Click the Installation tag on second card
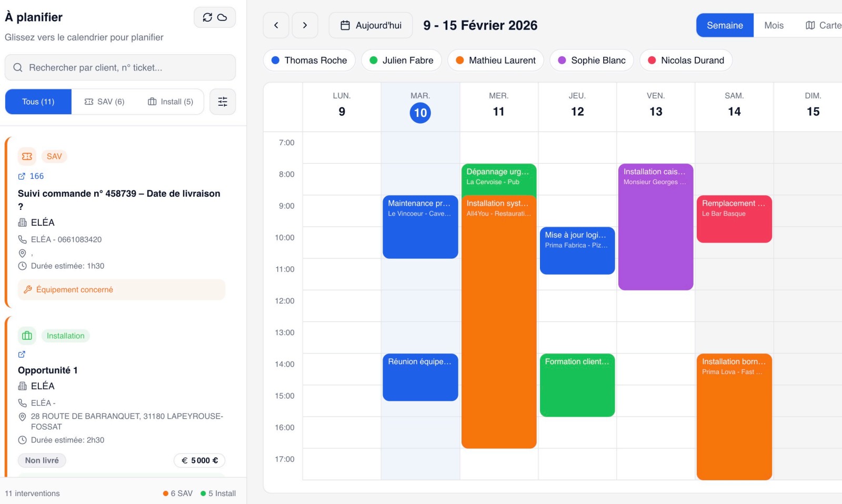The height and width of the screenshot is (504, 842). (x=65, y=336)
